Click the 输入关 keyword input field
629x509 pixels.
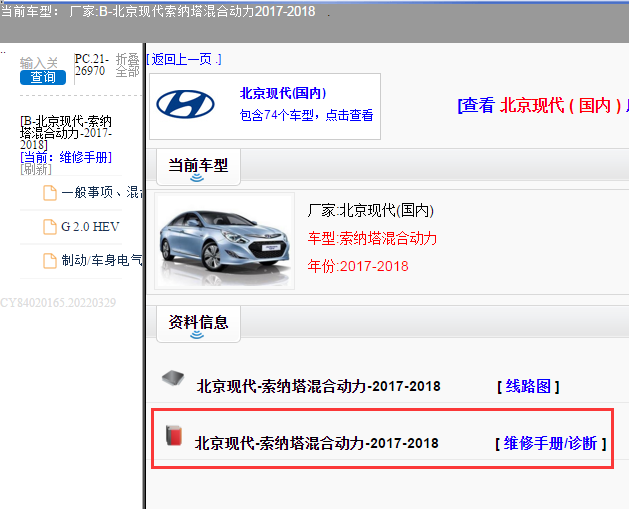pyautogui.click(x=39, y=63)
